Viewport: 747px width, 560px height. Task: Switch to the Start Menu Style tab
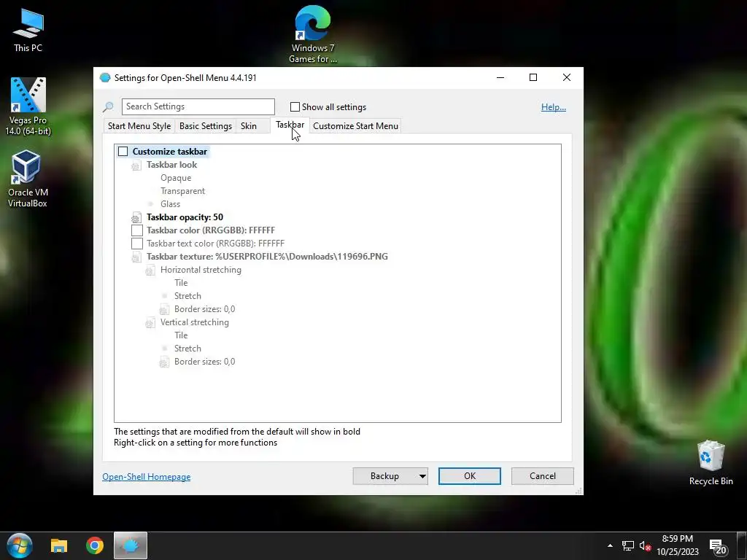click(139, 126)
